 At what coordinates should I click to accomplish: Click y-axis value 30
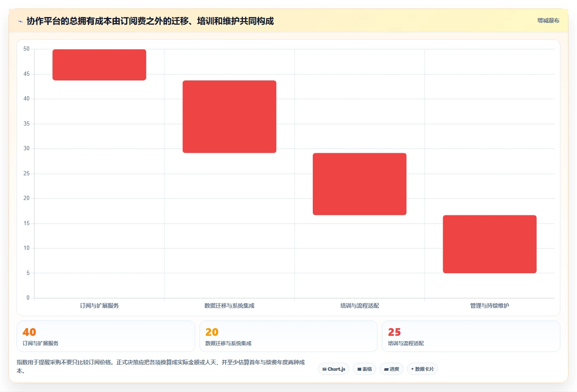pos(26,149)
